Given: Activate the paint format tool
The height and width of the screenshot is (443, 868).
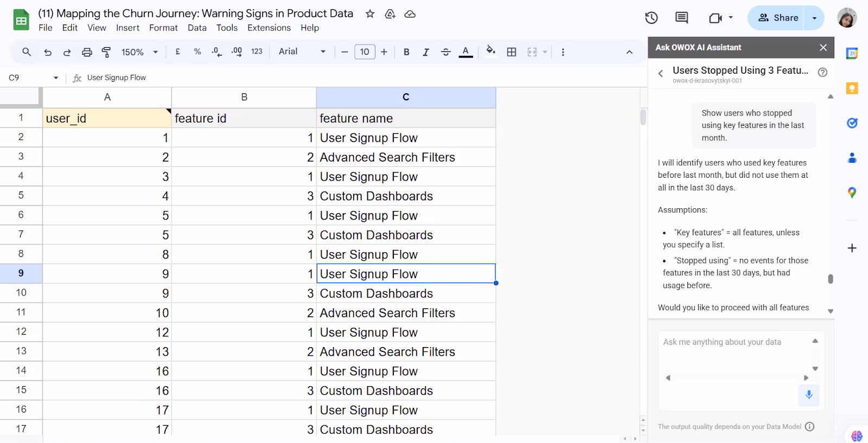Looking at the screenshot, I should click(106, 52).
